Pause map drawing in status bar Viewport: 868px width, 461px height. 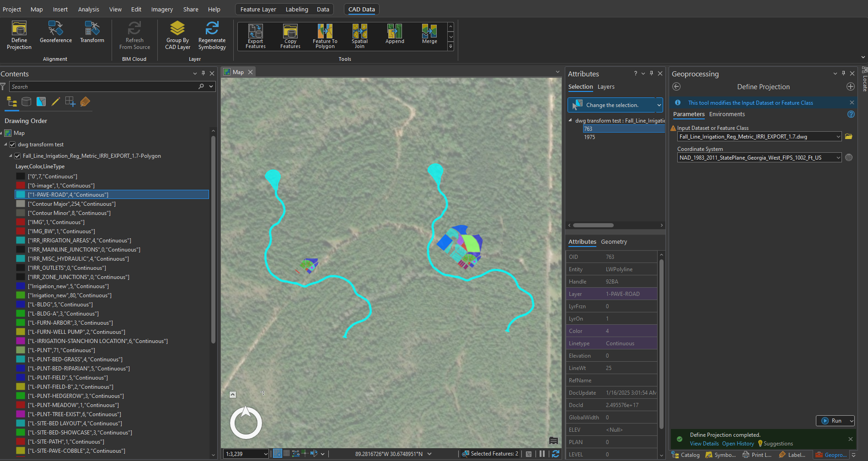(x=542, y=453)
